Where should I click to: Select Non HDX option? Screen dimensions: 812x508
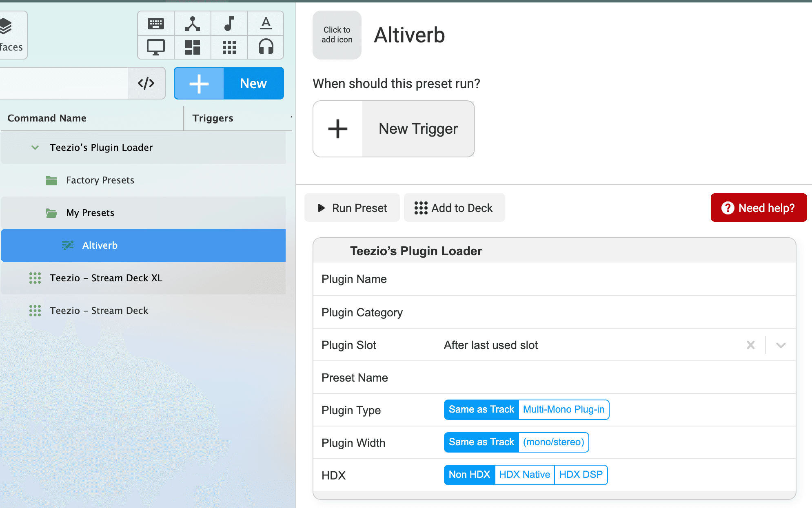pos(469,475)
